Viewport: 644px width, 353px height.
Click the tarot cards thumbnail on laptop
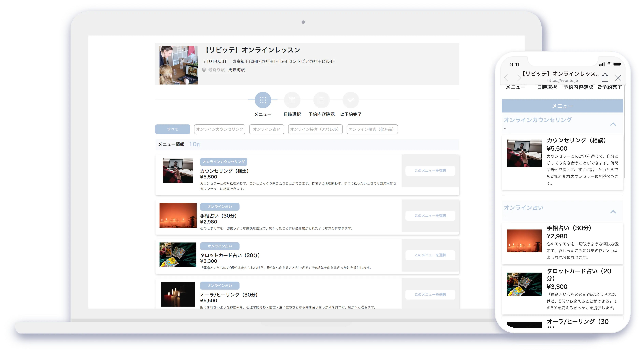178,255
